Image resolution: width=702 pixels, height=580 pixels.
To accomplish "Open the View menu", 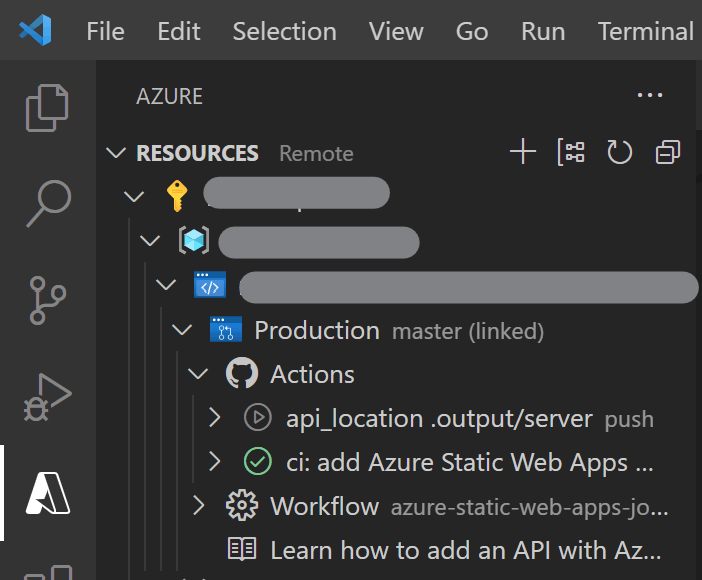I will [396, 31].
